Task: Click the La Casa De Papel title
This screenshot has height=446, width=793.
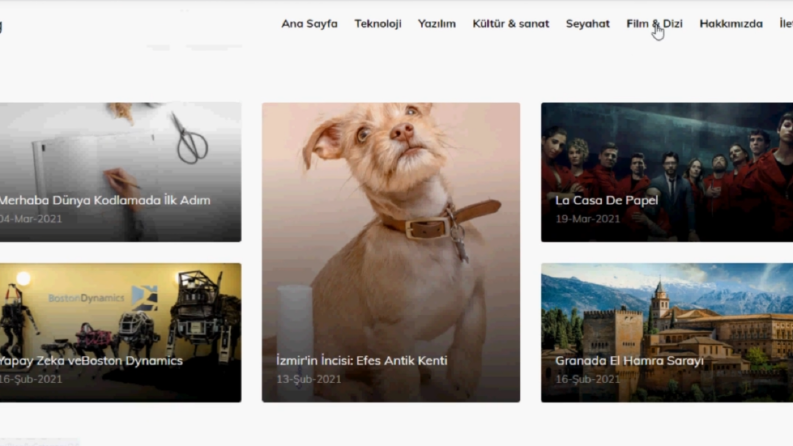Action: point(606,200)
